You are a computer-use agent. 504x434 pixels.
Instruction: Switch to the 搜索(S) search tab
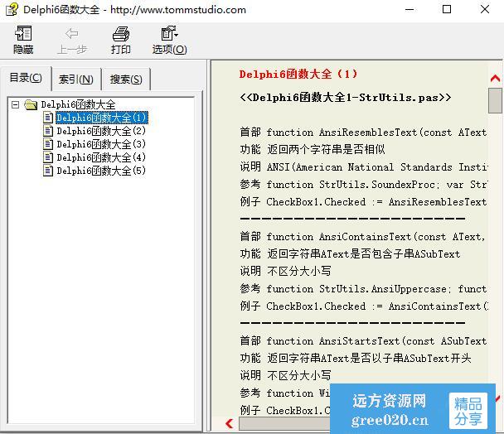(x=126, y=79)
